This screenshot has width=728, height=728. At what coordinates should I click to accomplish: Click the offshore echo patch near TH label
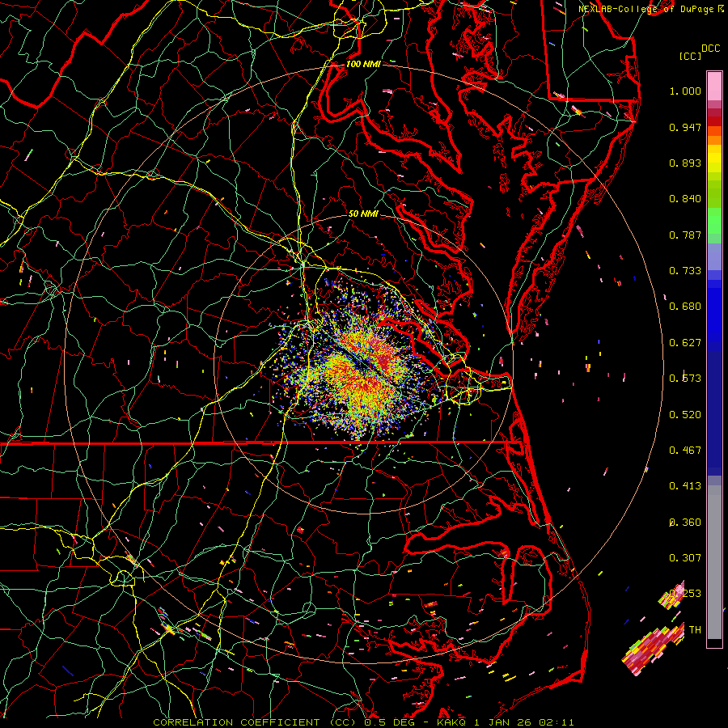click(x=652, y=648)
